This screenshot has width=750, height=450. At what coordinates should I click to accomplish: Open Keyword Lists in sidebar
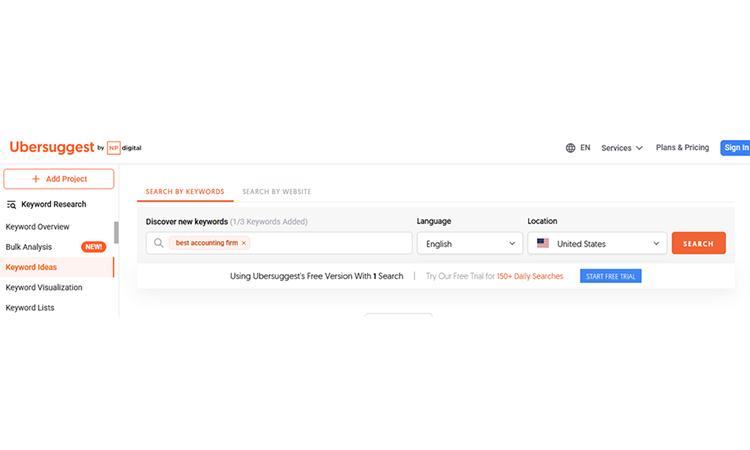click(x=30, y=307)
